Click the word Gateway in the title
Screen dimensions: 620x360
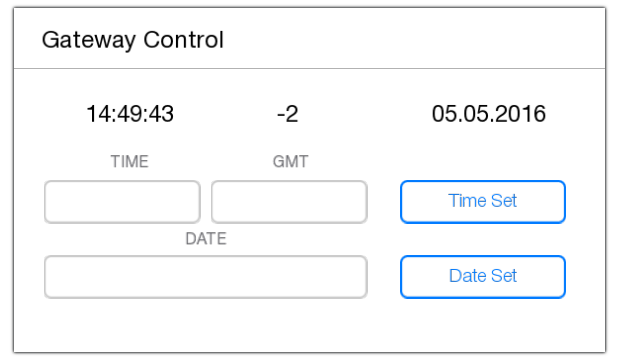89,40
